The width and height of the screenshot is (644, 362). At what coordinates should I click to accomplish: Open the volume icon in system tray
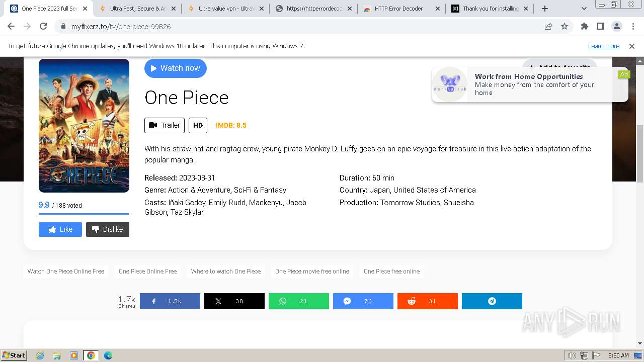coord(572,355)
